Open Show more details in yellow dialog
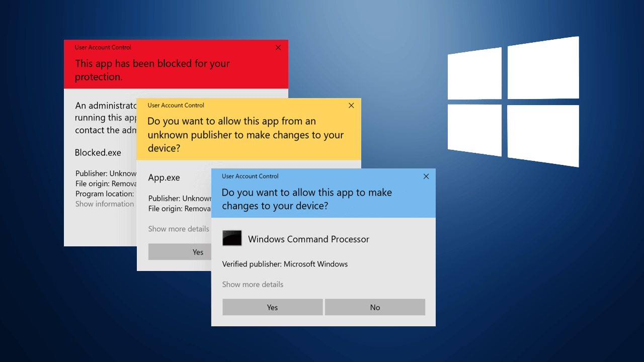Image resolution: width=644 pixels, height=362 pixels. pos(179,229)
